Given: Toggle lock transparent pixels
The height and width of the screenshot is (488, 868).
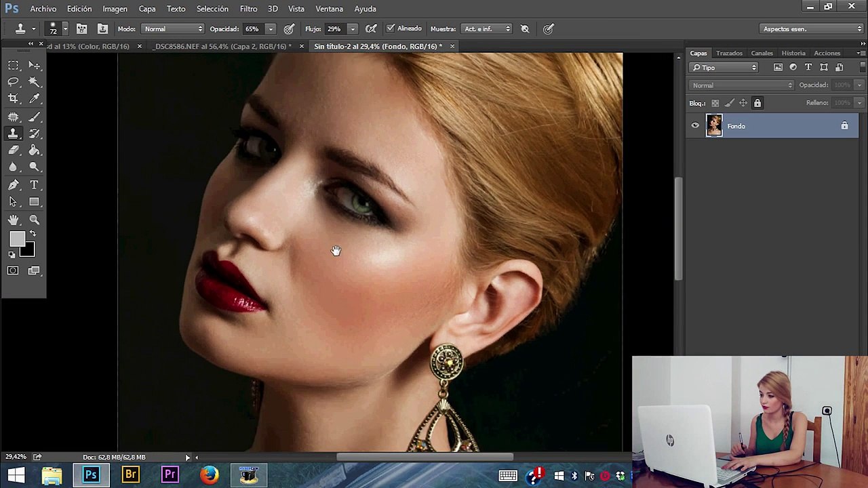Looking at the screenshot, I should pos(715,103).
